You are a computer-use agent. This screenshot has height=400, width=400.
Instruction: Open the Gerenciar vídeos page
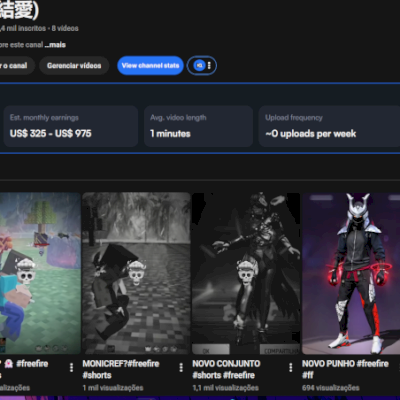[x=74, y=66]
